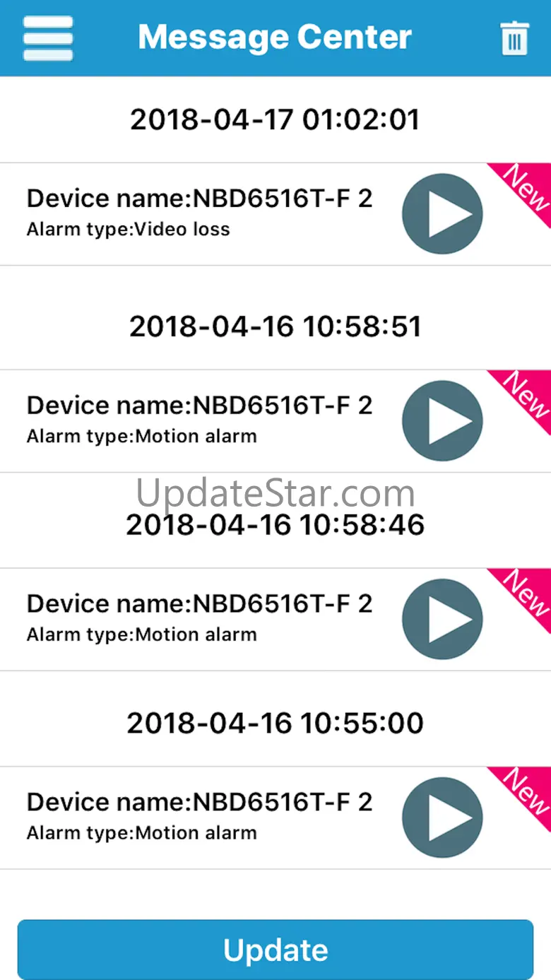
Task: Select the 2018-04-16 10:55:00 timestamp header
Action: pos(275,724)
